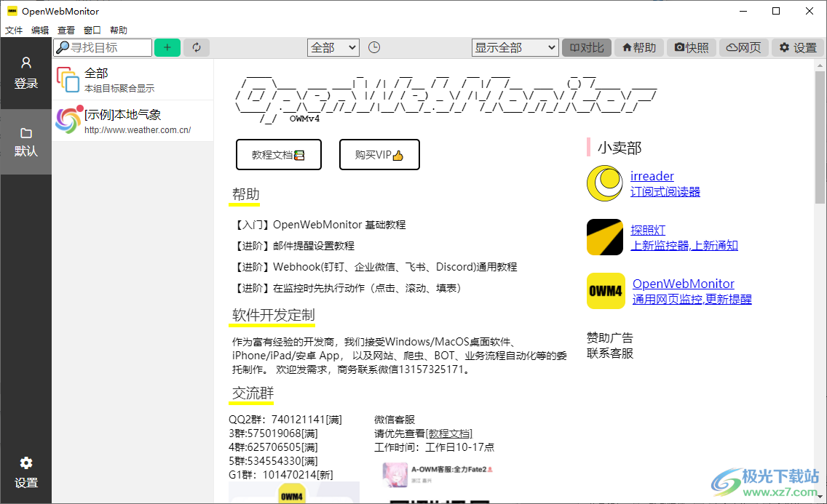The width and height of the screenshot is (827, 504).
Task: Minimize the OpenWebMonitor window
Action: point(743,11)
